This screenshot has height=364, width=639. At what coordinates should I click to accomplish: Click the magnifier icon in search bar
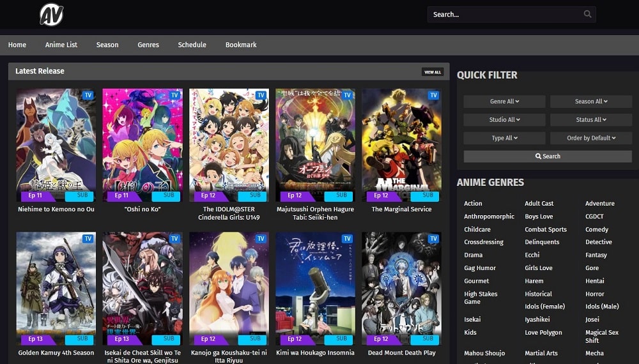587,14
